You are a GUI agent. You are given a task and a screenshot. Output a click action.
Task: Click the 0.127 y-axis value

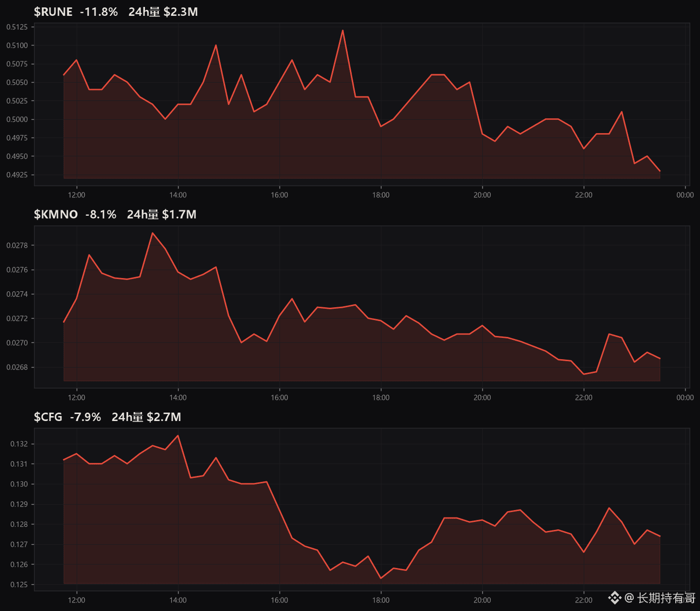19,544
